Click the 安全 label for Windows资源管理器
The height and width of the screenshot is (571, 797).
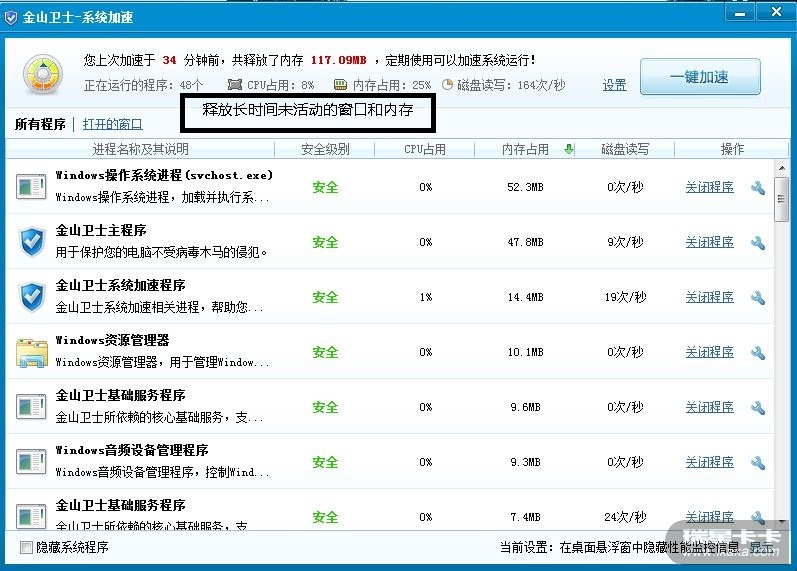[x=325, y=352]
